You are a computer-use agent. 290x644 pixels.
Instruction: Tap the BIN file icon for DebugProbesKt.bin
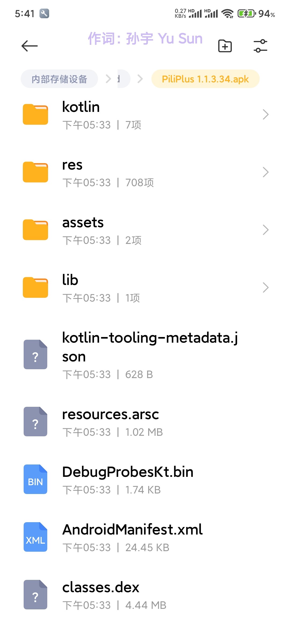click(x=35, y=480)
